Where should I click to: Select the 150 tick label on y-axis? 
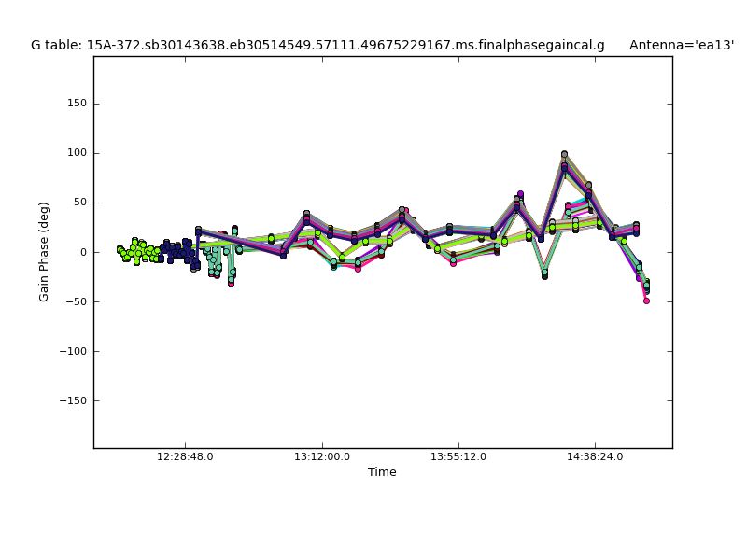pyautogui.click(x=77, y=104)
